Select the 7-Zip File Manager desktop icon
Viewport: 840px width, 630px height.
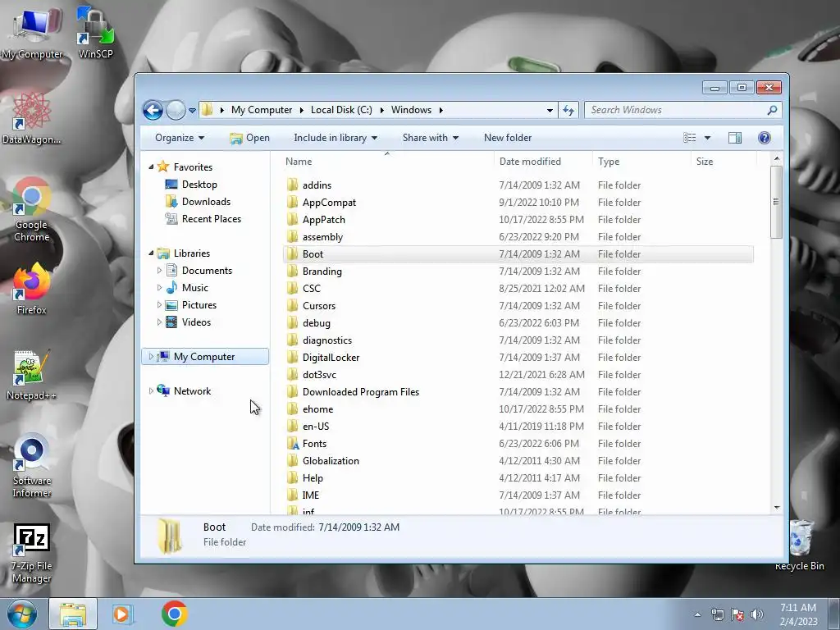(x=32, y=554)
